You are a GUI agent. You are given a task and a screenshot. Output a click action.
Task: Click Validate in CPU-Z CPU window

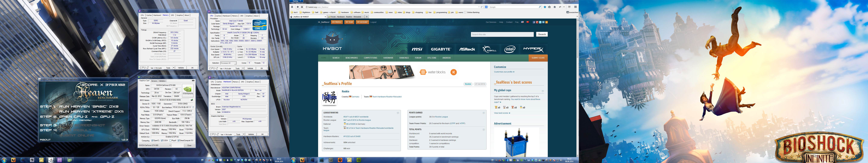point(250,68)
